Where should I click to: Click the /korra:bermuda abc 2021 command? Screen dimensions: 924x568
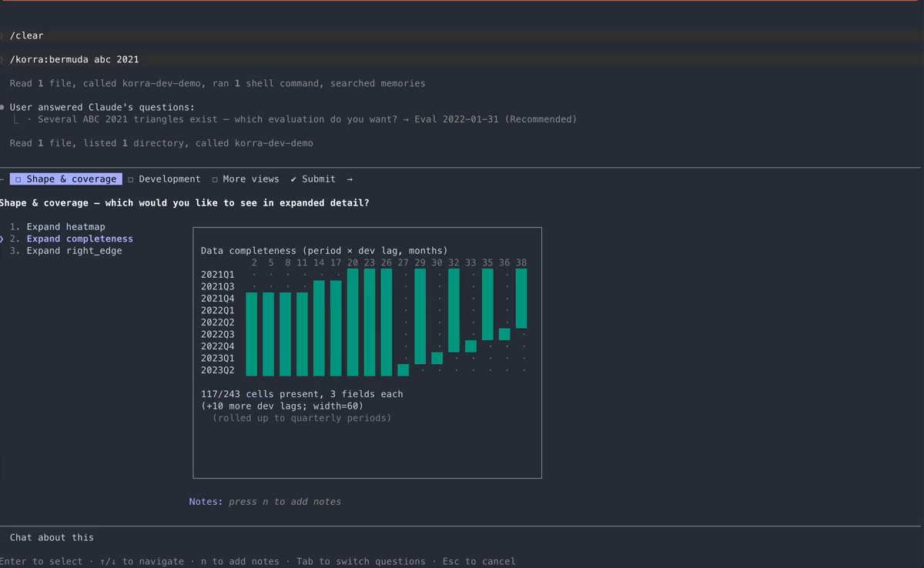point(74,59)
